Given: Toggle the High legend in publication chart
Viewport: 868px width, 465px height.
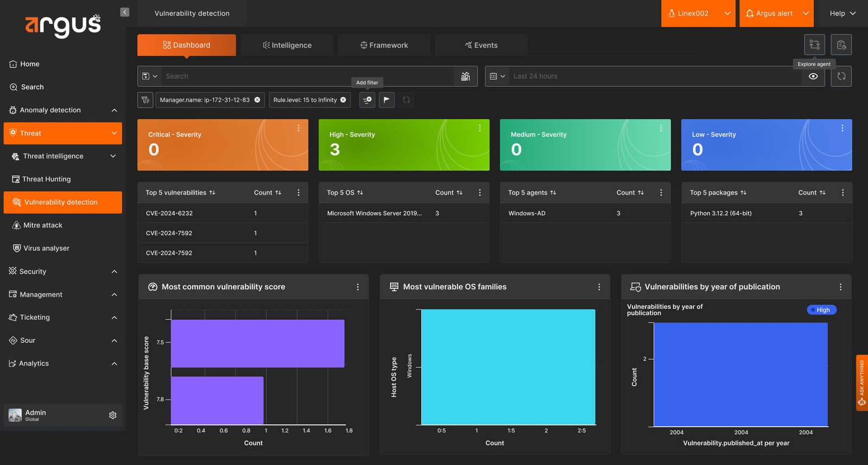Looking at the screenshot, I should [x=822, y=310].
